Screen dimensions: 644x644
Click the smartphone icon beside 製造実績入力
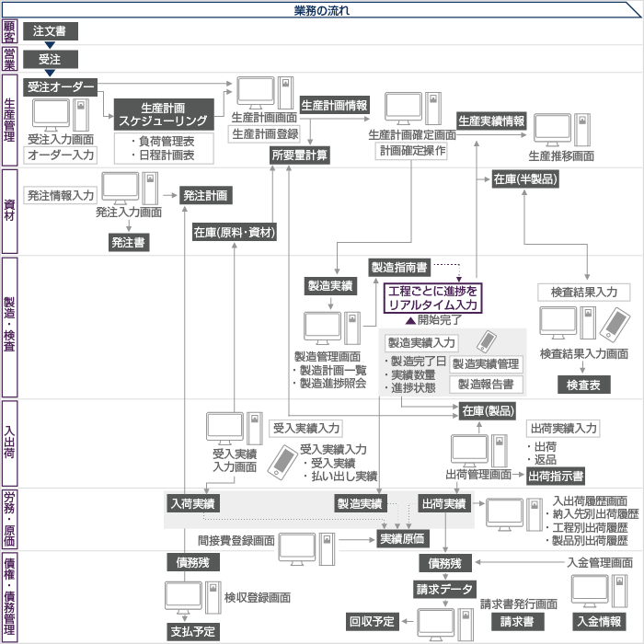(487, 341)
